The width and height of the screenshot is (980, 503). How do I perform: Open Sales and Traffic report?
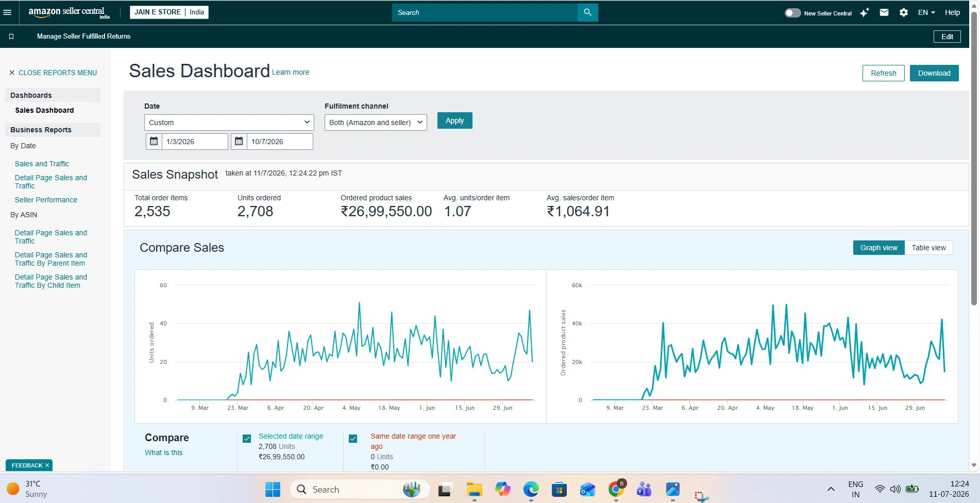pyautogui.click(x=42, y=164)
